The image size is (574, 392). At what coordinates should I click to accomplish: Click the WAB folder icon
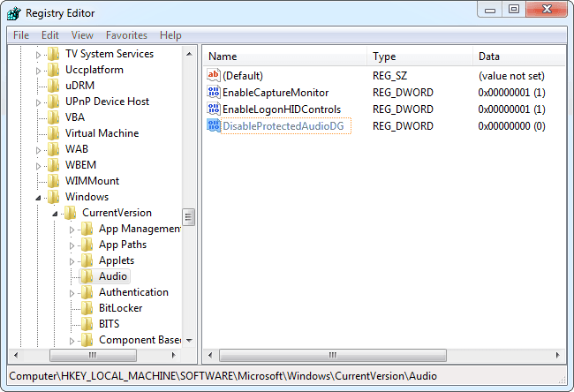point(54,149)
